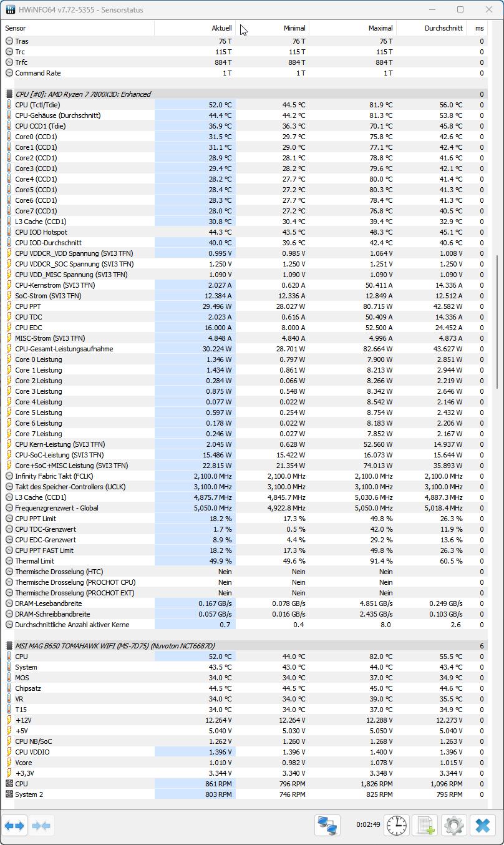Click circle icon beside DRAM-Lesebandbreite
The width and height of the screenshot is (504, 845).
pos(9,603)
